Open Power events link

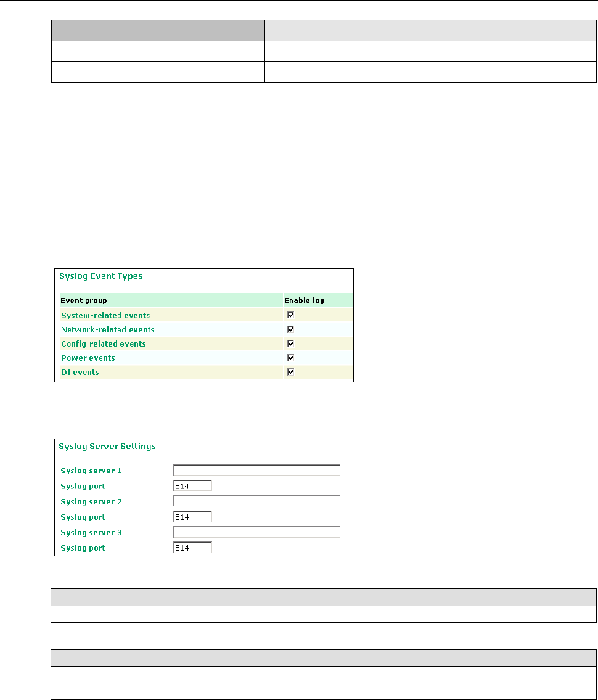[x=88, y=358]
